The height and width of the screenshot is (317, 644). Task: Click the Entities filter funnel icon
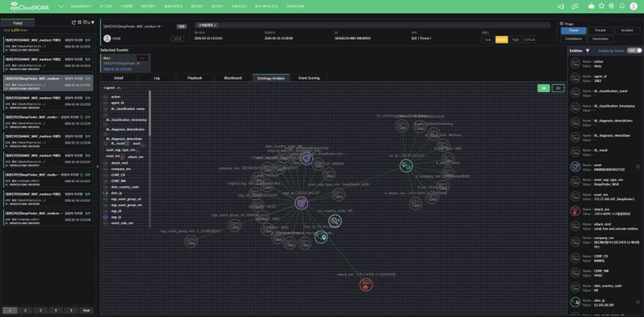[x=588, y=51]
